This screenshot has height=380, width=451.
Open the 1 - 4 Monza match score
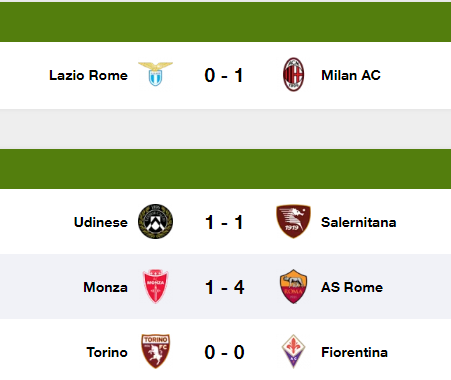point(224,287)
